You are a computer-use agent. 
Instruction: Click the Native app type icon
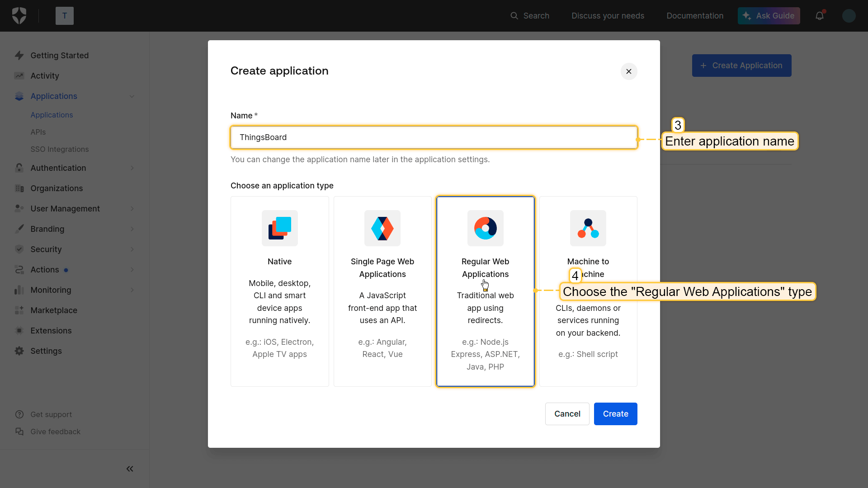(279, 228)
